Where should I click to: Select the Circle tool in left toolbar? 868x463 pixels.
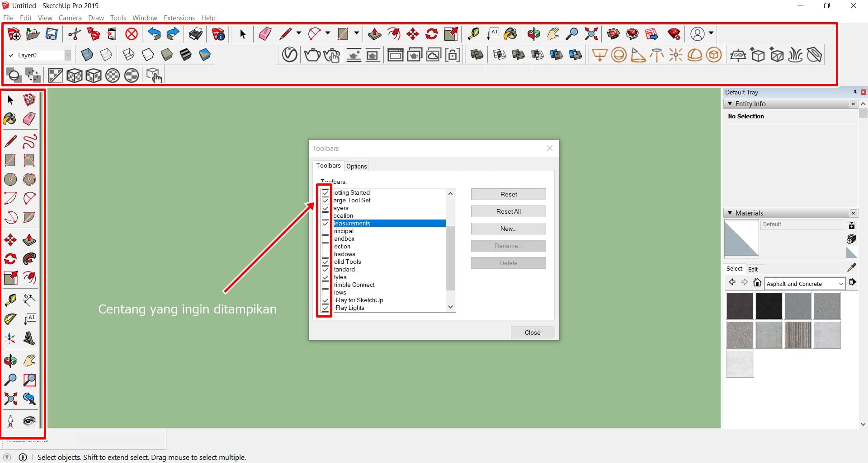click(10, 179)
